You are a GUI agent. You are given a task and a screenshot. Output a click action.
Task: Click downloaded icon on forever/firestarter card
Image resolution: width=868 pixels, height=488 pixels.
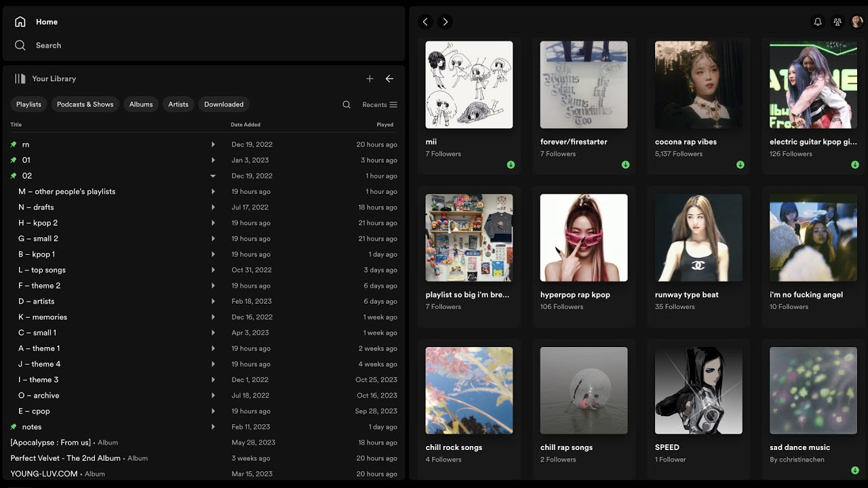[625, 165]
